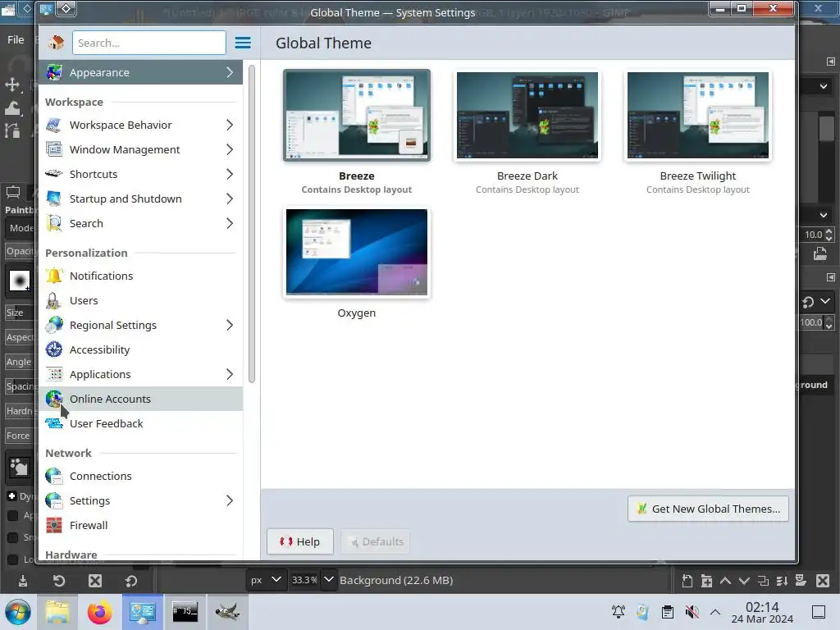Click GIMP new layer group icon

click(706, 581)
